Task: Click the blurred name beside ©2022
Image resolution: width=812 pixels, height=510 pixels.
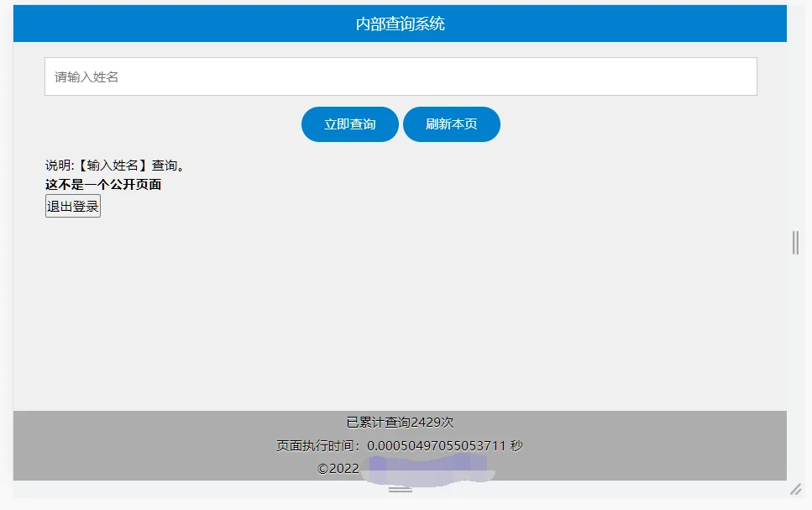Action: 428,469
